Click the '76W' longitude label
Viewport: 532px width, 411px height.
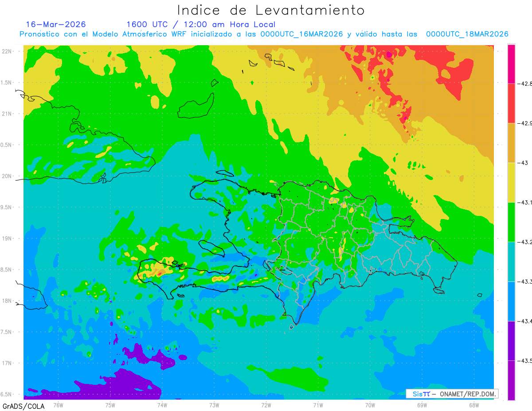coord(58,405)
